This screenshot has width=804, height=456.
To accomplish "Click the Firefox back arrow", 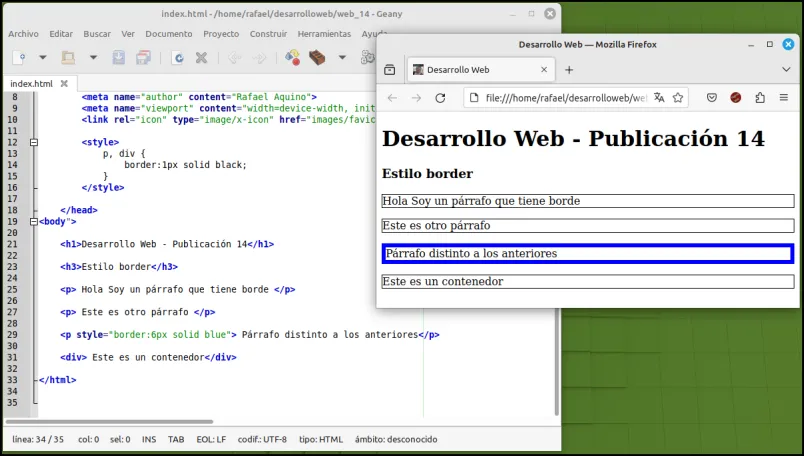I will [x=392, y=98].
